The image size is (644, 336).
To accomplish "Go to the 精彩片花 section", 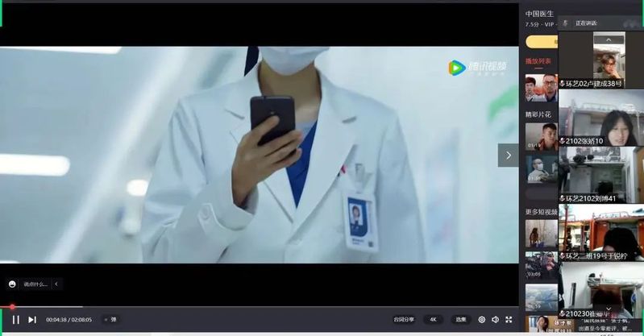I will click(538, 114).
